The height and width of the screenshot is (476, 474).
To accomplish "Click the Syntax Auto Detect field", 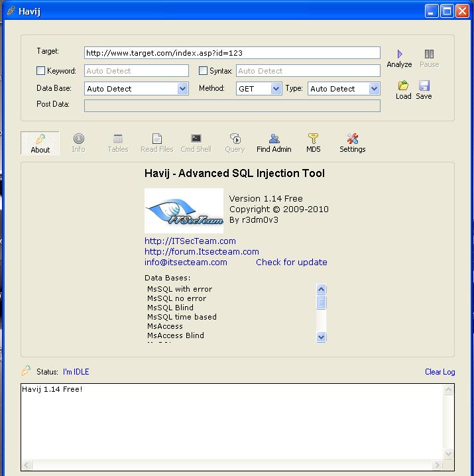I will pyautogui.click(x=308, y=71).
